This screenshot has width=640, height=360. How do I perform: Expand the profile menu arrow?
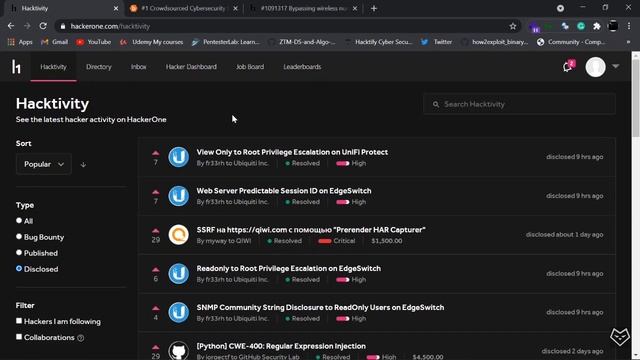click(616, 66)
